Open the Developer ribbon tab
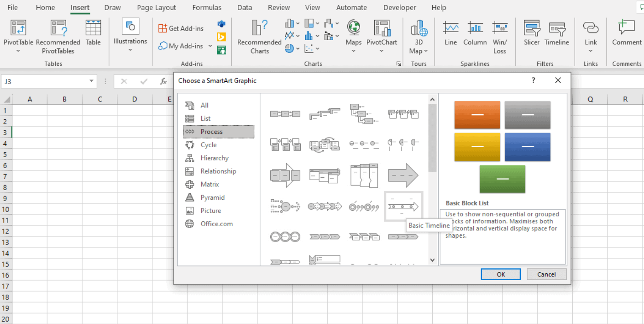Image resolution: width=644 pixels, height=324 pixels. point(399,7)
